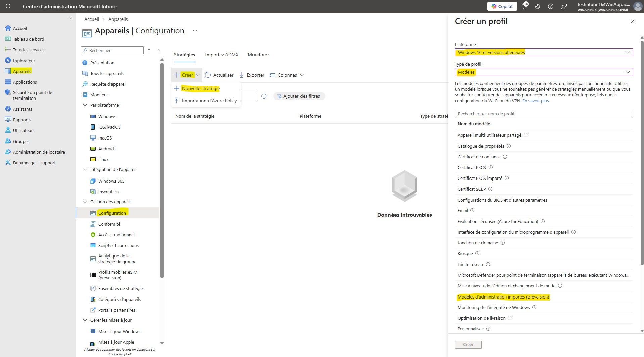Open the app launcher waffle icon
The width and height of the screenshot is (644, 357).
point(7,6)
